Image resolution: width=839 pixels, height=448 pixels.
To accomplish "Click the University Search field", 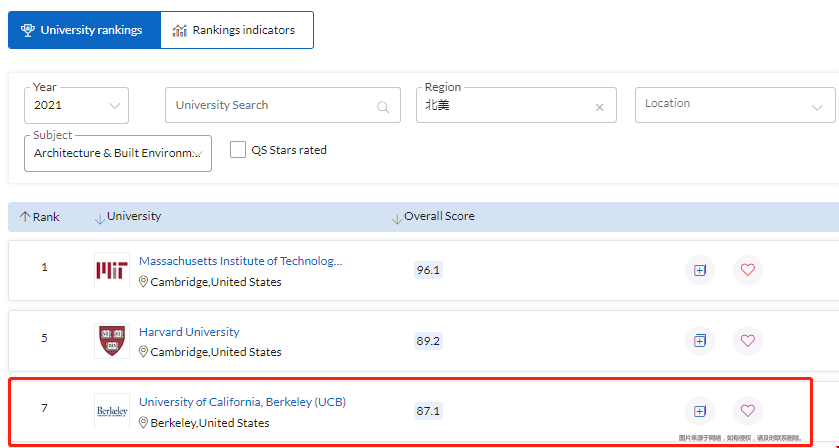I will [x=283, y=105].
